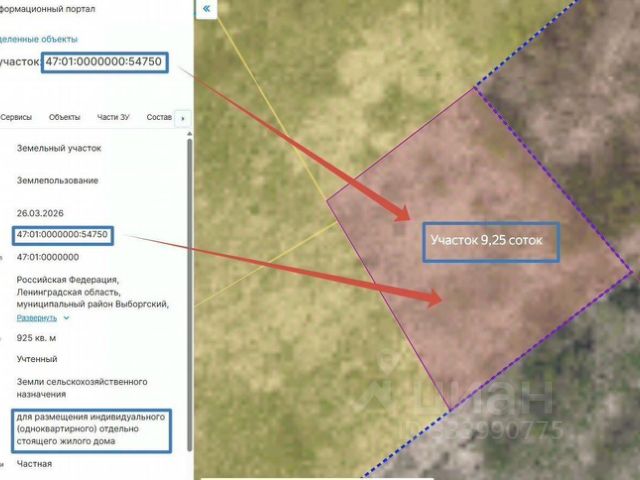This screenshot has width=640, height=480.
Task: Click the Учтенный status row
Action: coord(37,359)
